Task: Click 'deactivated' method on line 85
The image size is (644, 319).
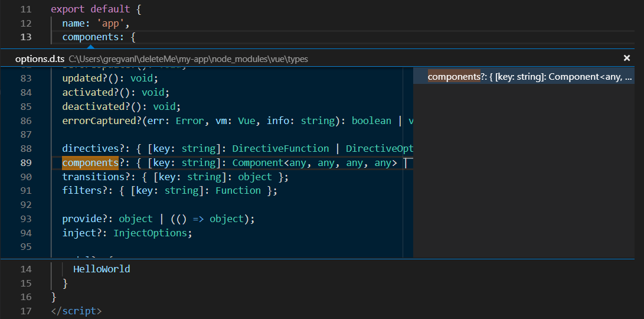Action: point(93,107)
